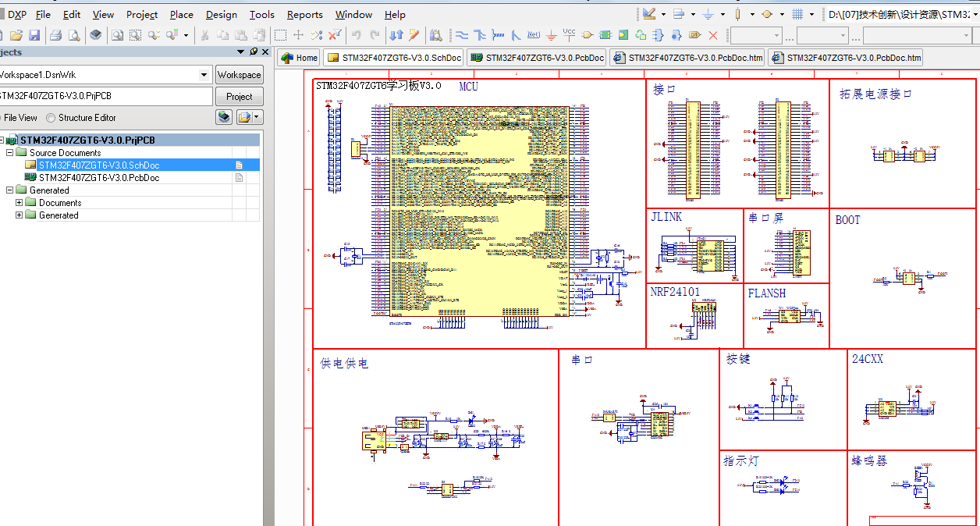Screen dimensions: 980x526
Task: Click the Project button
Action: 239,97
